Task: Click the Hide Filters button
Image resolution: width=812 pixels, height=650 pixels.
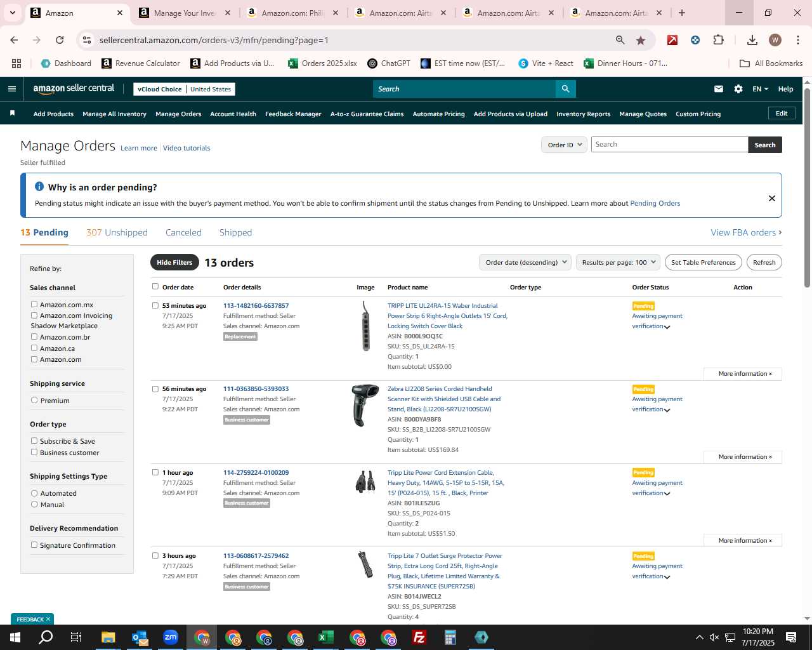Action: pos(174,262)
